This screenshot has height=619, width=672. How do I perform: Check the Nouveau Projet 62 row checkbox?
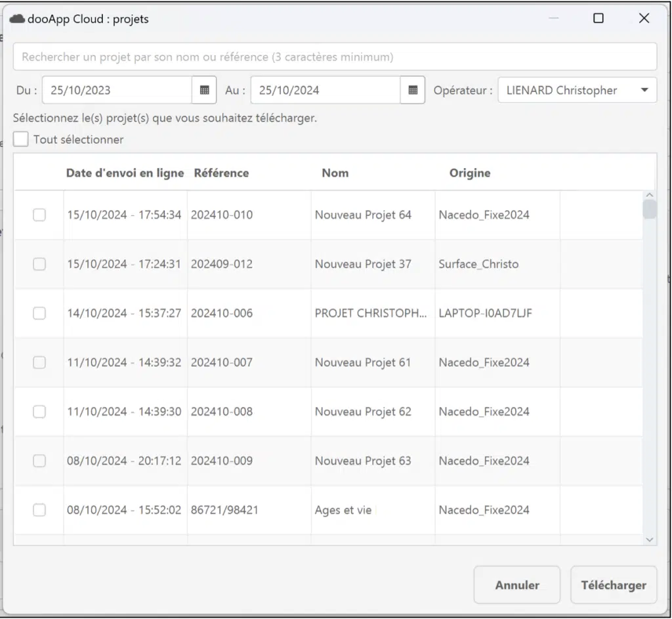39,412
